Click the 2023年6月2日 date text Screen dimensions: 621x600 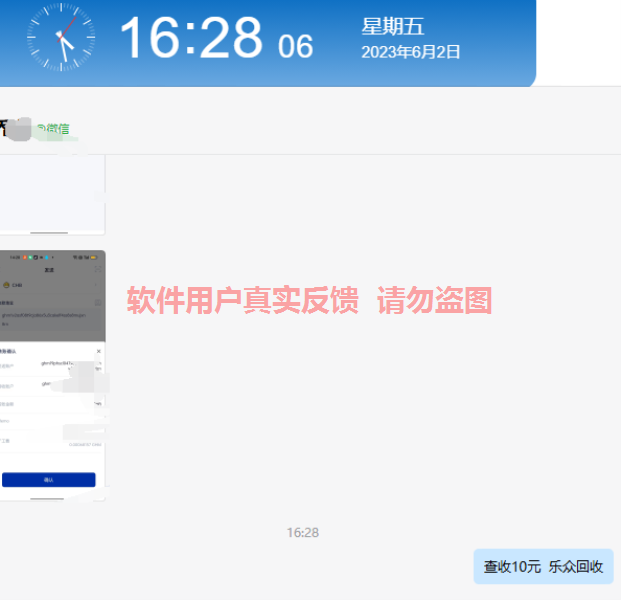coord(411,52)
